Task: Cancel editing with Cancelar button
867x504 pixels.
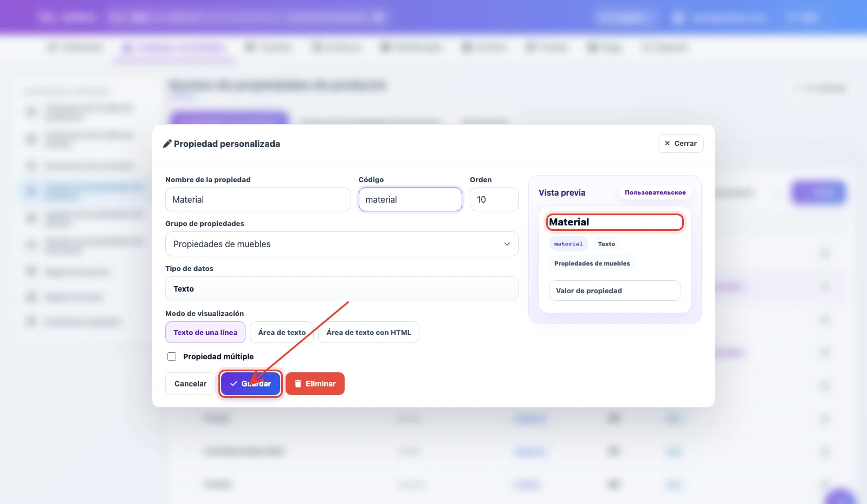Action: [190, 384]
